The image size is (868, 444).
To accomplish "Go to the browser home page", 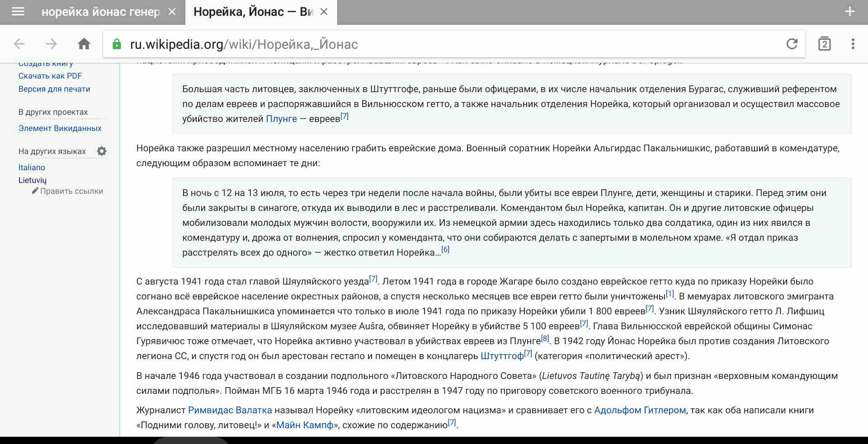I will pyautogui.click(x=84, y=44).
